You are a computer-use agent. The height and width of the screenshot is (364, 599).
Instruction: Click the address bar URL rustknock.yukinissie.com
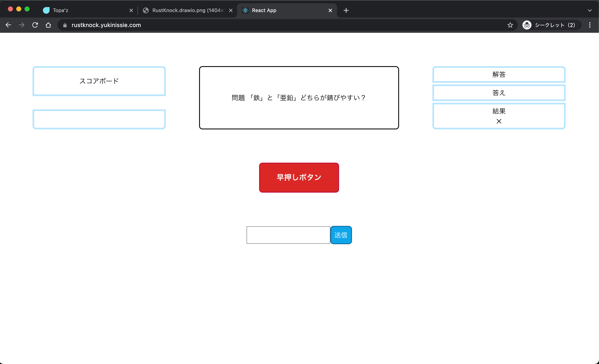pyautogui.click(x=106, y=25)
